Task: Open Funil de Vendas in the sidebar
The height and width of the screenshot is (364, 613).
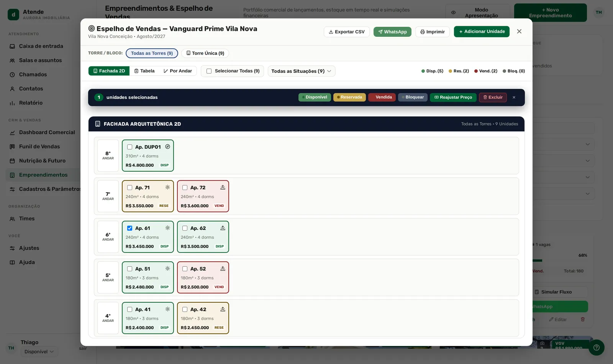Action: pos(39,146)
